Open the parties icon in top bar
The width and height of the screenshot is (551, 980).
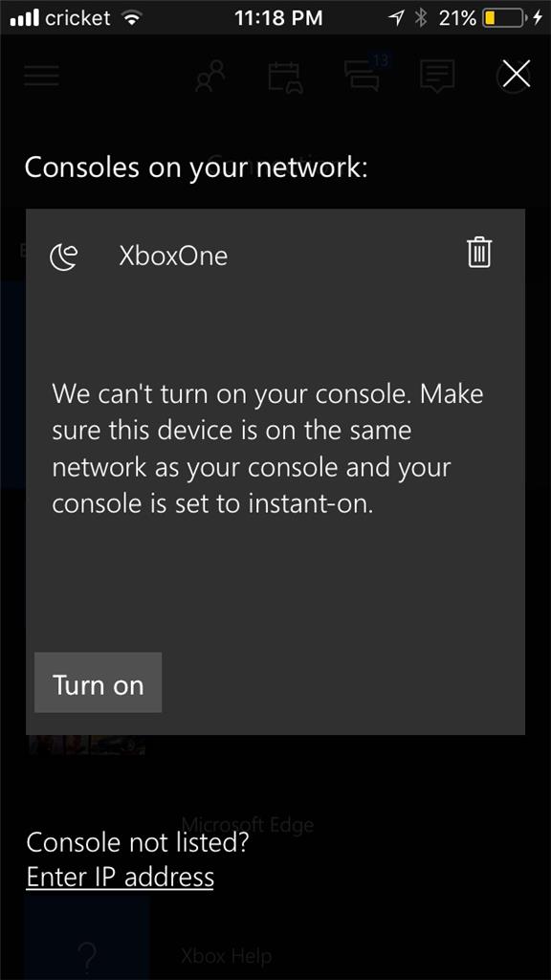coord(285,78)
